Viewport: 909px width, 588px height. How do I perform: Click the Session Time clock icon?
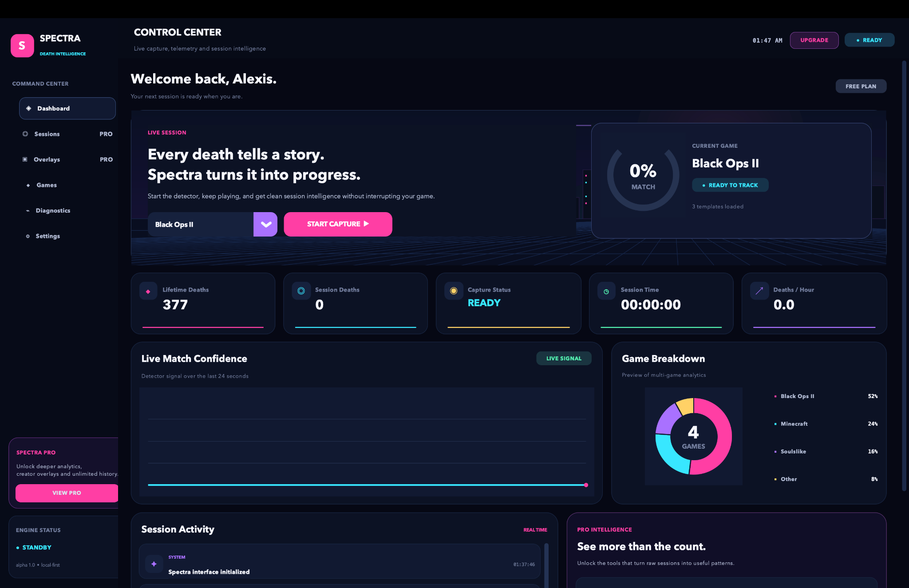click(x=606, y=292)
